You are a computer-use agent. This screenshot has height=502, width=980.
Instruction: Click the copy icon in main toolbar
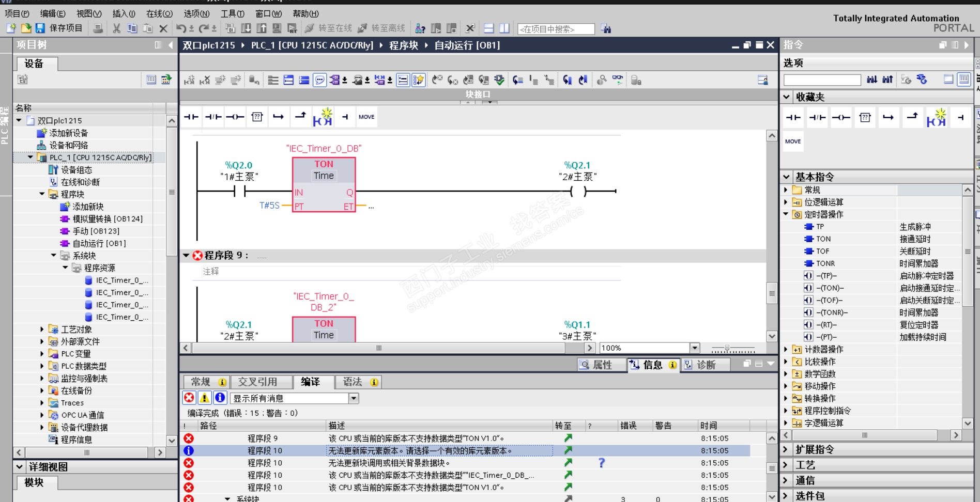tap(132, 28)
